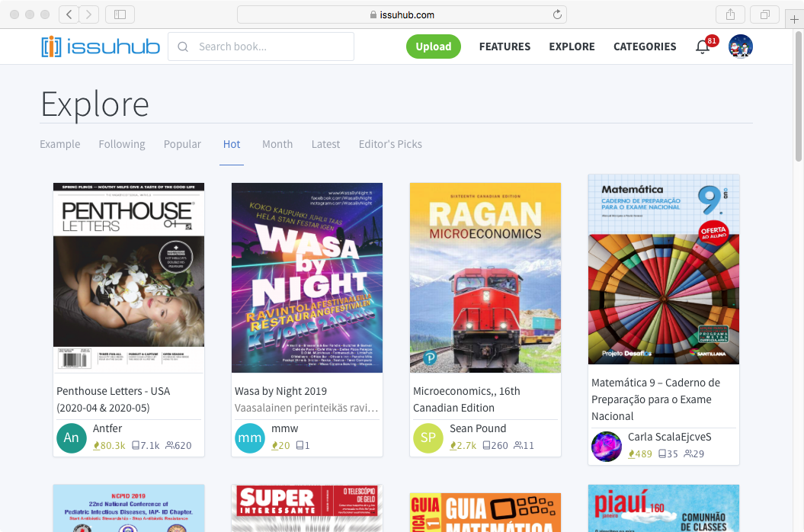Open the Wasa by Night cover thumbnail
The width and height of the screenshot is (804, 532).
coord(307,277)
